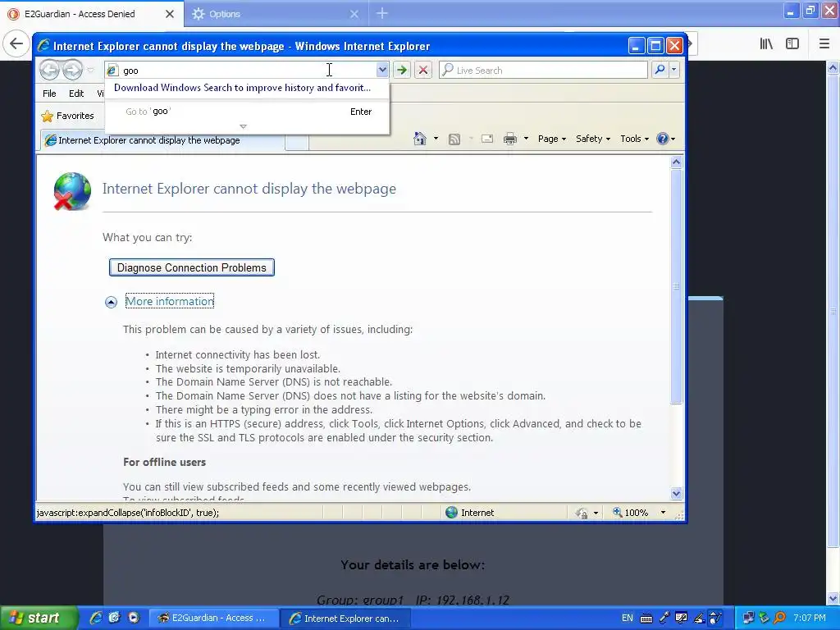Click the media player Quick Launch icon
The height and width of the screenshot is (630, 840).
(x=134, y=618)
